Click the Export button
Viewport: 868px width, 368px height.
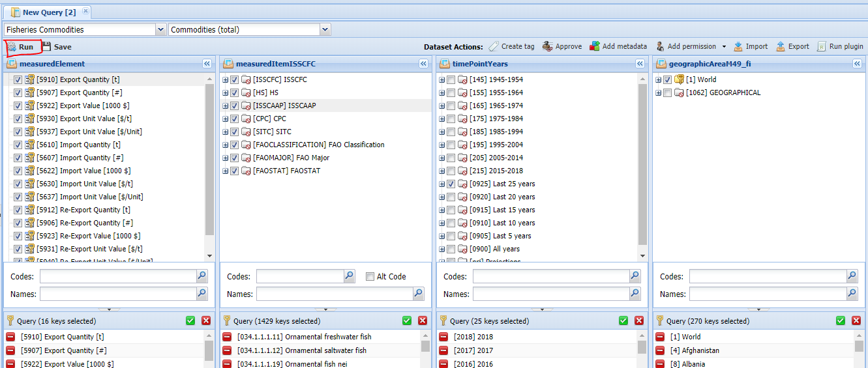click(792, 46)
